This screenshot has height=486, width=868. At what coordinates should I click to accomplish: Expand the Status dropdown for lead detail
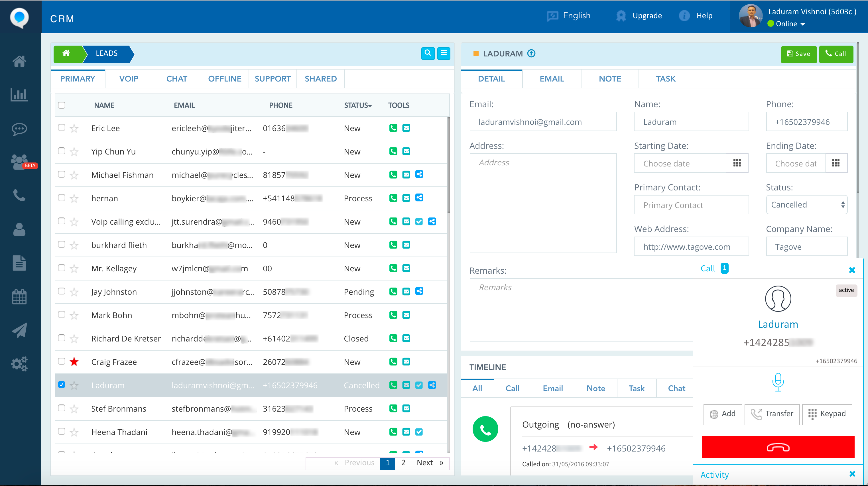point(806,205)
